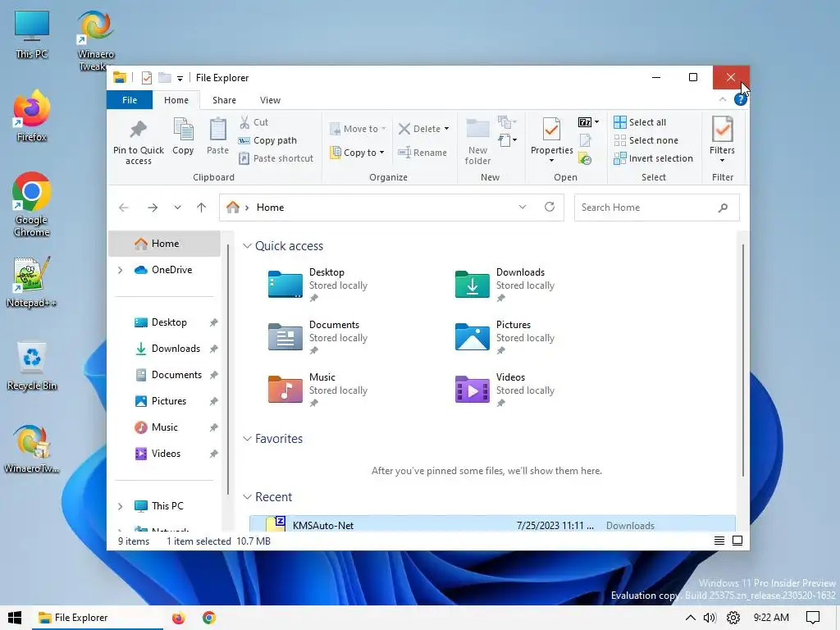Click the Up one level arrow
Viewport: 840px width, 630px height.
[202, 208]
